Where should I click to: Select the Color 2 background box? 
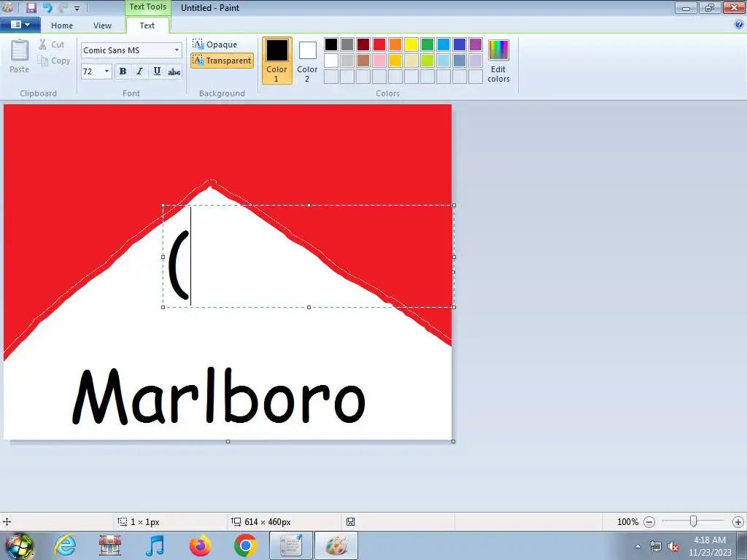click(307, 61)
